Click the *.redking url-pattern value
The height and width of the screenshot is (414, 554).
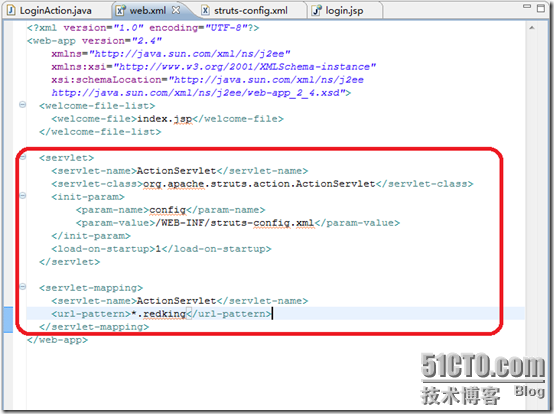click(x=158, y=314)
